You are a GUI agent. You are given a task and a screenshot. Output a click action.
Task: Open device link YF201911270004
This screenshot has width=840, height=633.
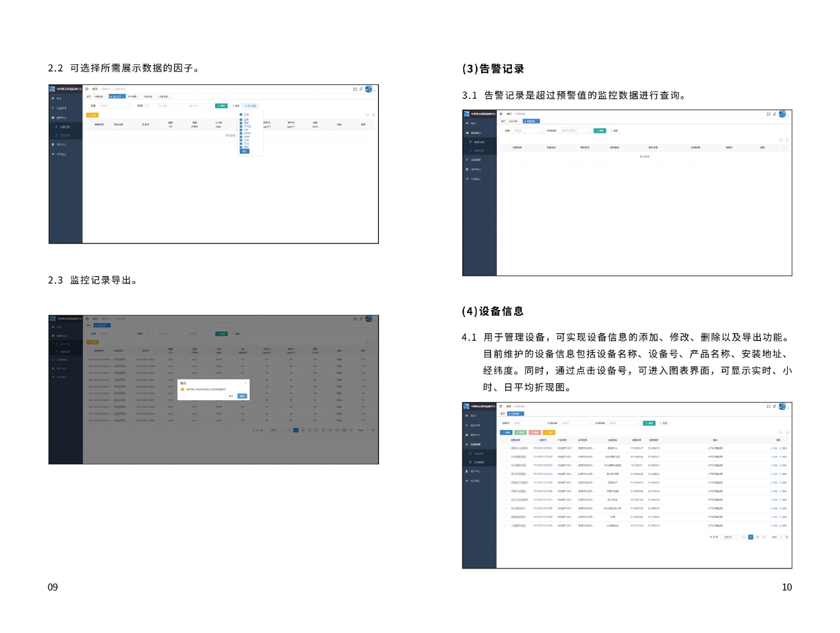click(x=542, y=474)
